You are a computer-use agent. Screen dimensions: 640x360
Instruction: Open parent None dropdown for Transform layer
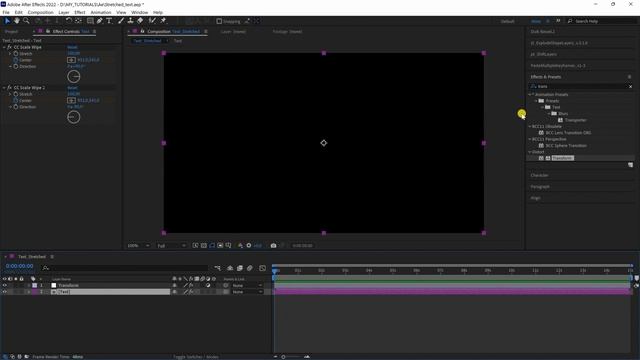[x=247, y=286]
